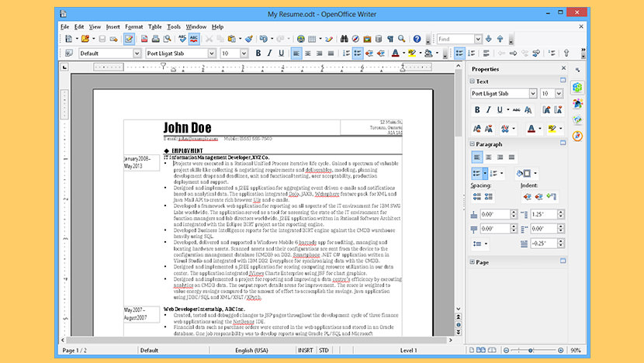This screenshot has width=644, height=363.
Task: Open the Default paragraph style dropdown
Action: 137,54
